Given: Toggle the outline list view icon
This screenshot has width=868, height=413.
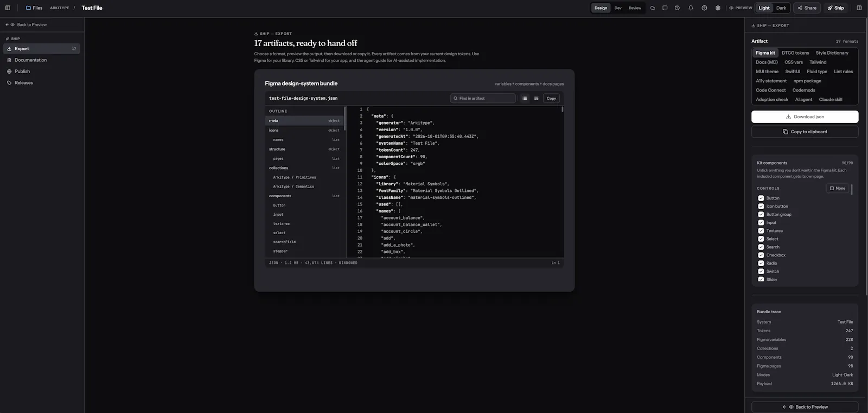Looking at the screenshot, I should (525, 98).
